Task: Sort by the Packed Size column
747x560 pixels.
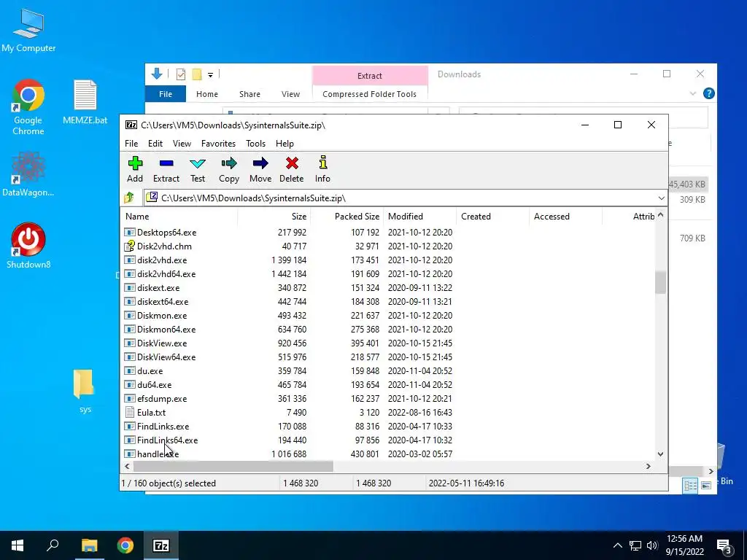Action: (347, 216)
